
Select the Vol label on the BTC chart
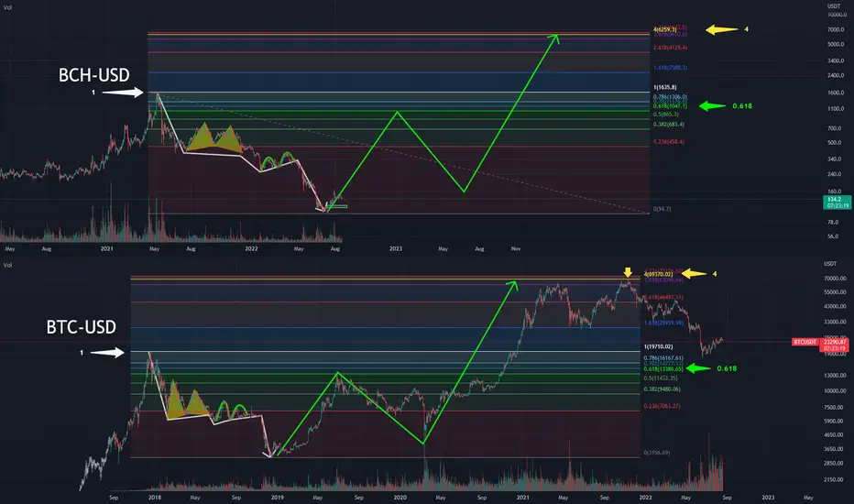point(7,265)
